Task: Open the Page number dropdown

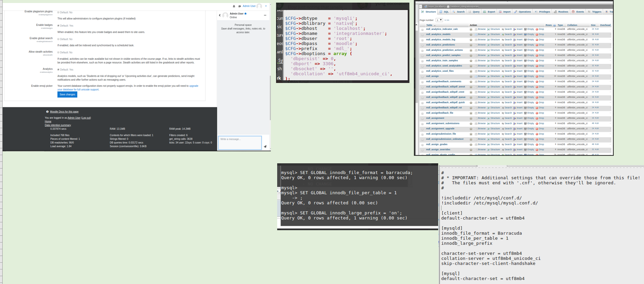Action: 439,20
